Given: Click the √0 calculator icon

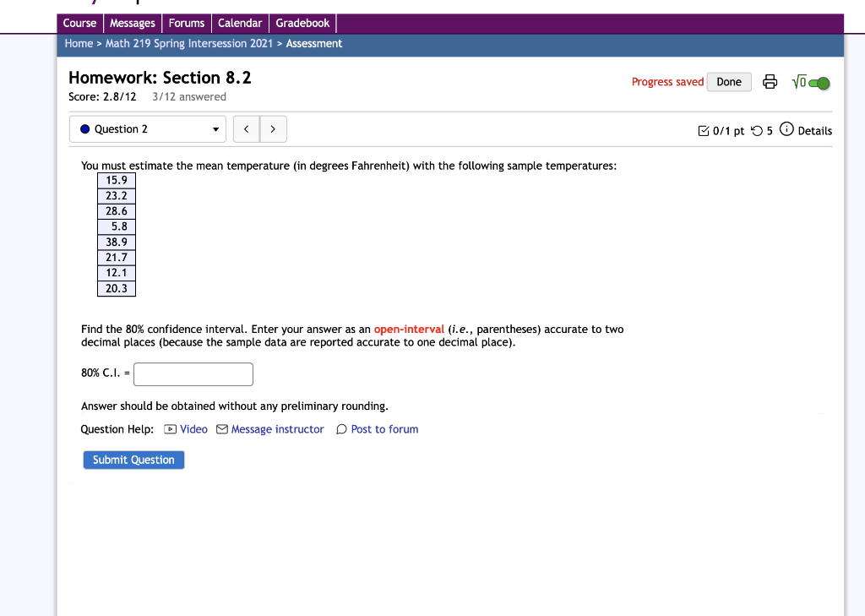Looking at the screenshot, I should 798,81.
